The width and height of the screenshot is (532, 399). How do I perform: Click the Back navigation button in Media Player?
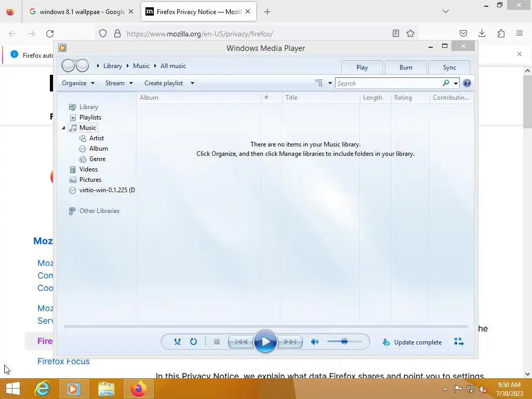68,65
